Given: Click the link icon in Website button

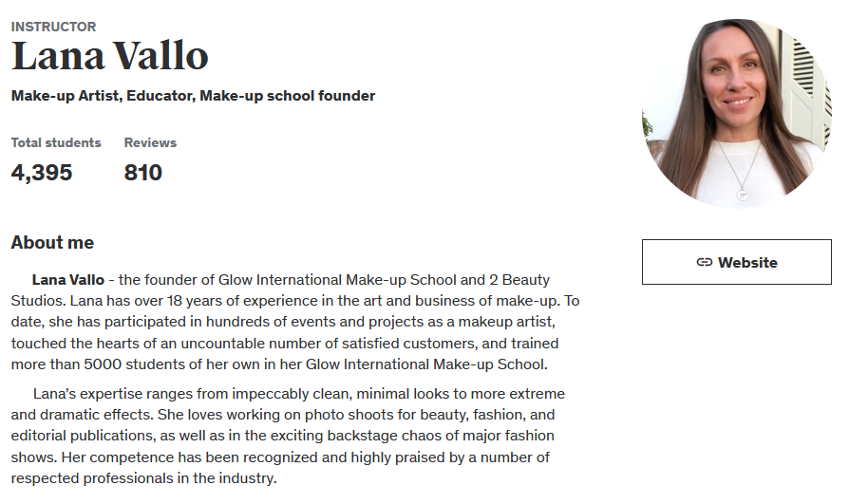Looking at the screenshot, I should coord(704,262).
